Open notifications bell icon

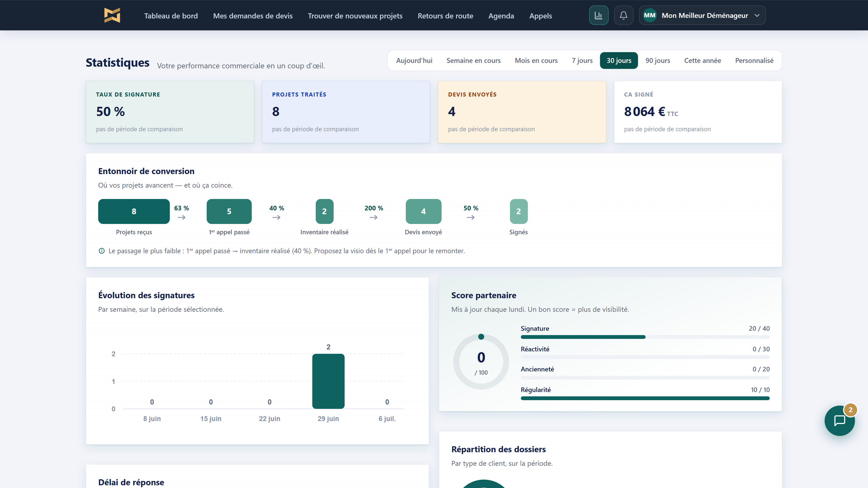(x=624, y=15)
